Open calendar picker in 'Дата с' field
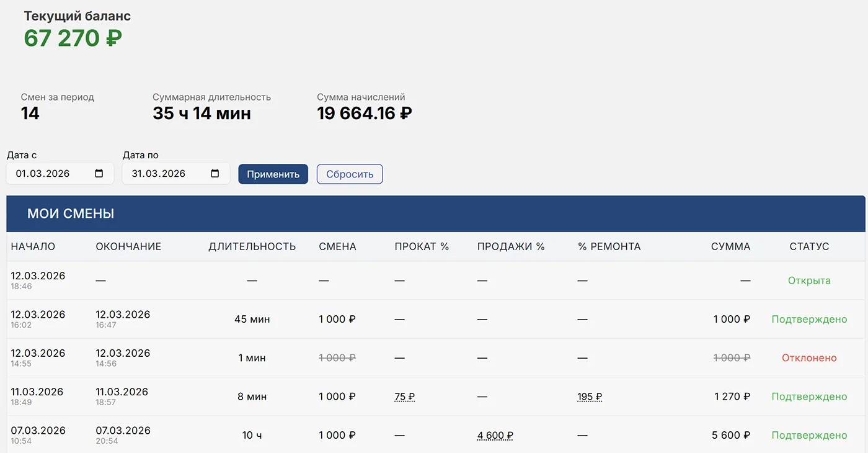 (x=99, y=174)
